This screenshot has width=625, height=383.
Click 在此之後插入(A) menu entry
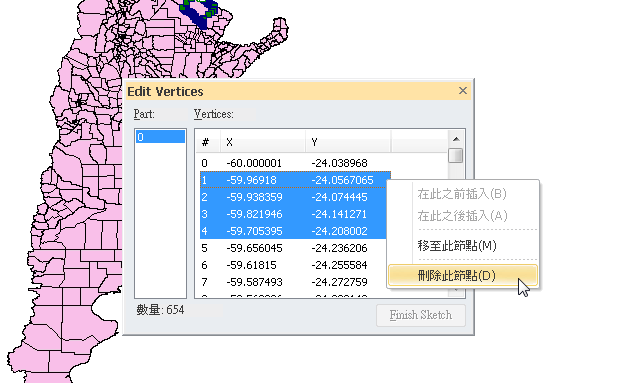point(463,216)
